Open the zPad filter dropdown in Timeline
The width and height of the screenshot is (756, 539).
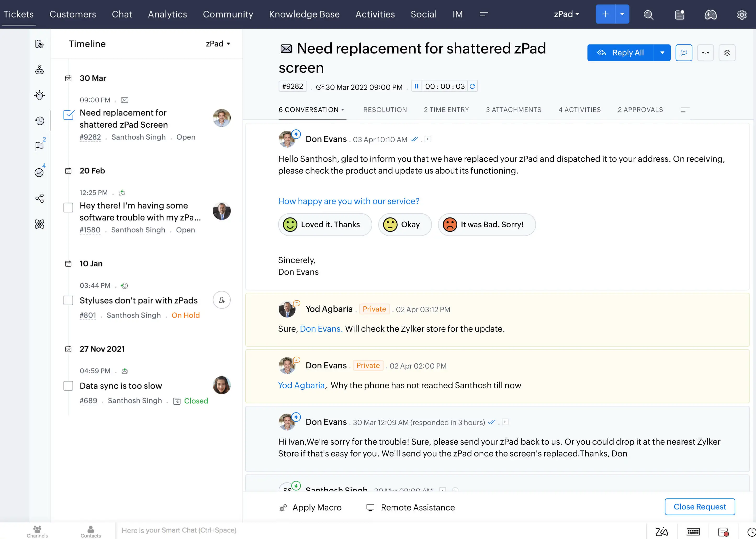pos(218,43)
